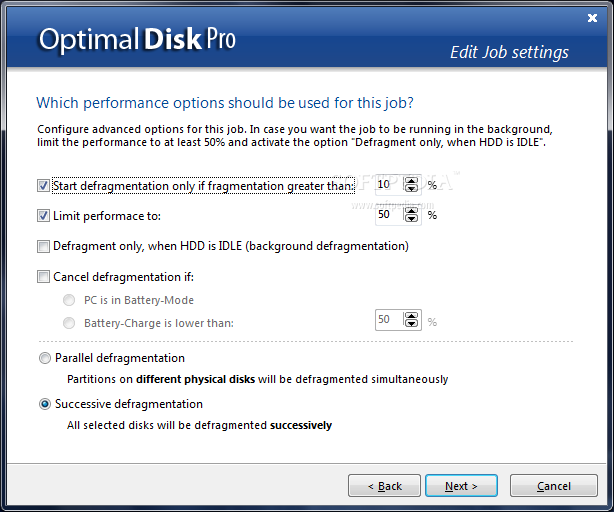Enable Defragment only when HDD is IDLE
The height and width of the screenshot is (512, 614).
[x=43, y=246]
